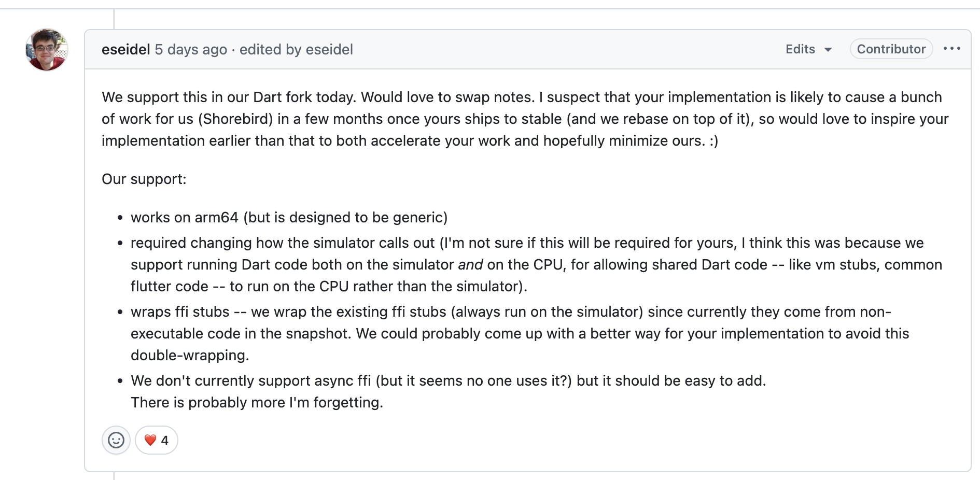Click the italic word "and" in second bullet
This screenshot has height=480, width=980.
click(470, 264)
